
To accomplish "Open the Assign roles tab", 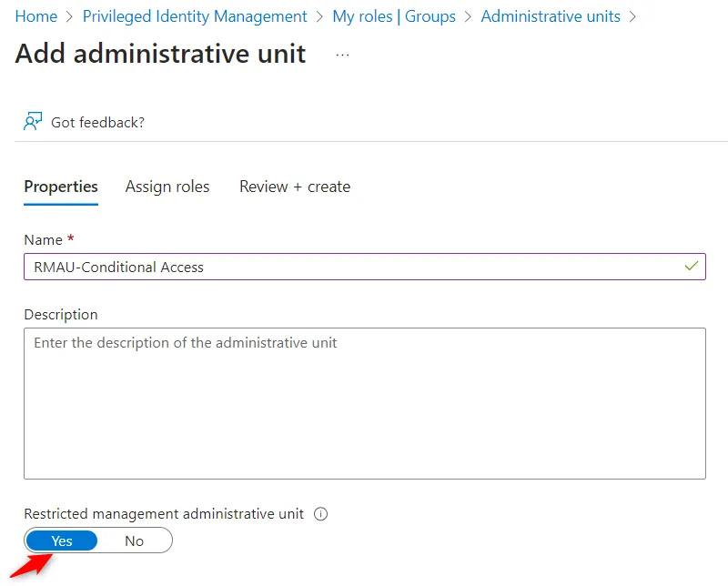I will pyautogui.click(x=167, y=187).
